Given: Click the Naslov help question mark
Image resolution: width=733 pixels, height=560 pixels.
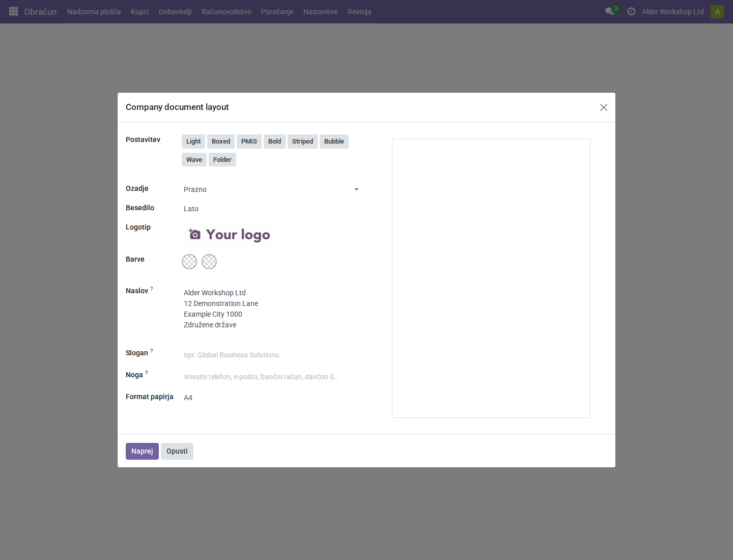Looking at the screenshot, I should [152, 289].
